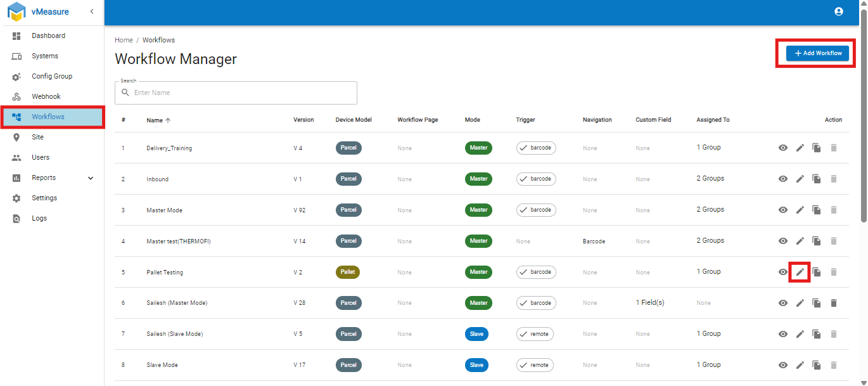Screen dimensions: 868x386
Task: View the Delivery_Training workflow via eye icon
Action: [783, 148]
